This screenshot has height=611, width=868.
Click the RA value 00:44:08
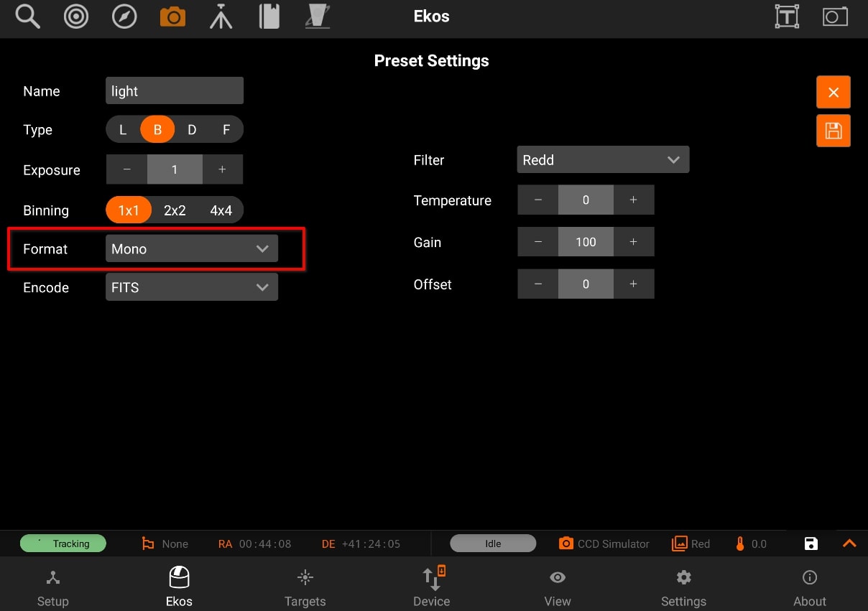265,544
